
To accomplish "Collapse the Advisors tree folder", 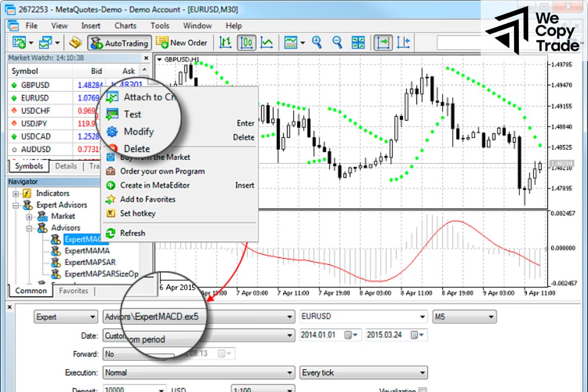I will click(x=29, y=228).
